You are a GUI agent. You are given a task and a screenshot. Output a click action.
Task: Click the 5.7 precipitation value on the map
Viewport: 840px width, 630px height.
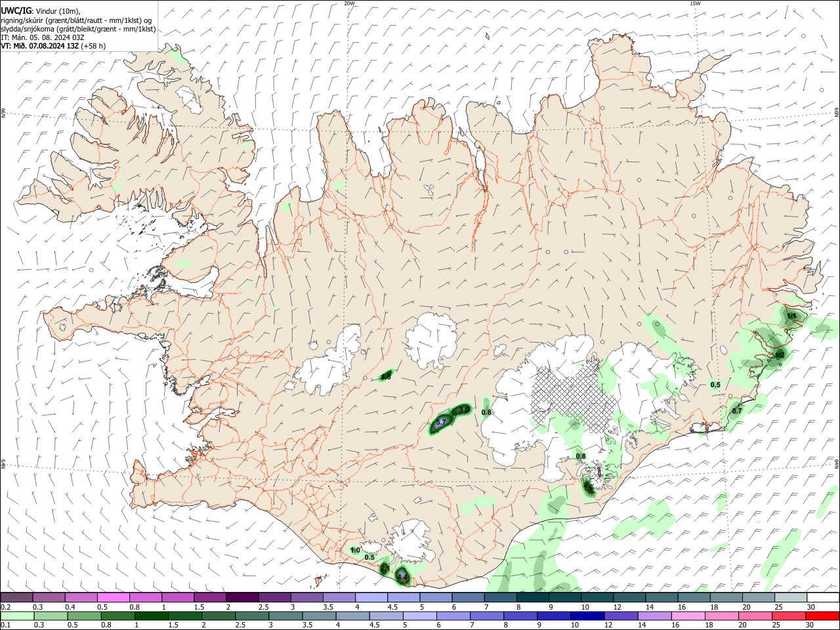pos(441,422)
